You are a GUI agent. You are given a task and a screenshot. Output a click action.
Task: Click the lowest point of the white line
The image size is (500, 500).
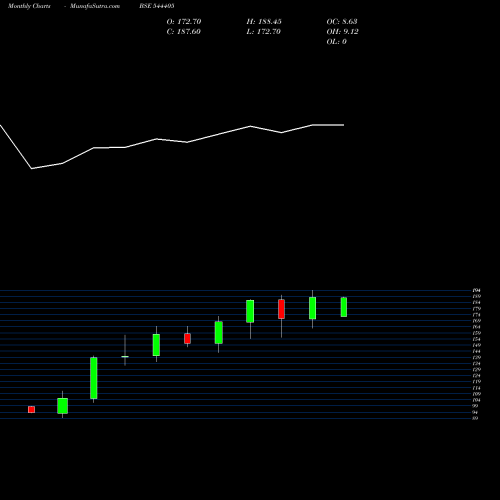pyautogui.click(x=32, y=169)
